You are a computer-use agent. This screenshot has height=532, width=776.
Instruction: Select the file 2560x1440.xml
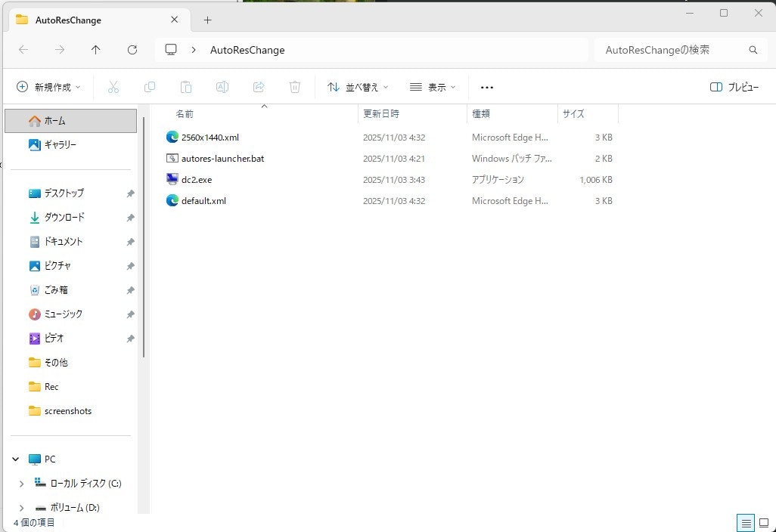(x=210, y=138)
